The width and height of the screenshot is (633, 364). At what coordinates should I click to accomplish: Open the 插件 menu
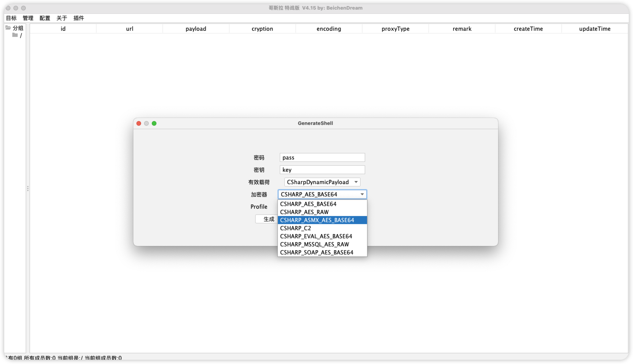click(x=79, y=18)
